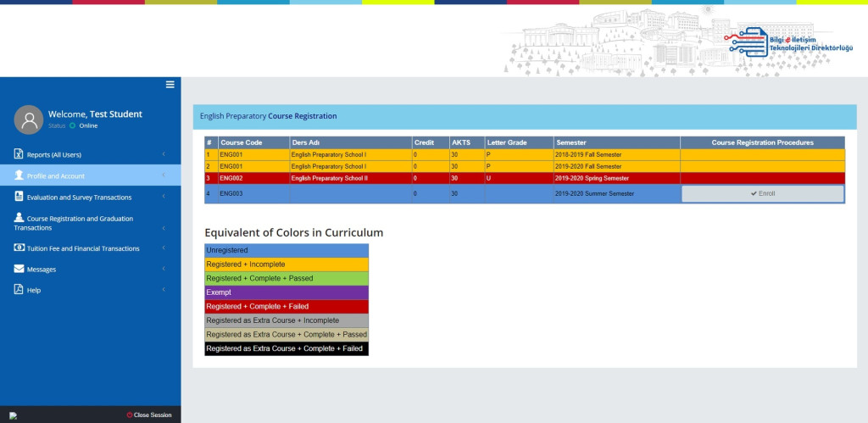Enroll in the ENG003 summer course
The height and width of the screenshot is (423, 868).
[x=762, y=194]
